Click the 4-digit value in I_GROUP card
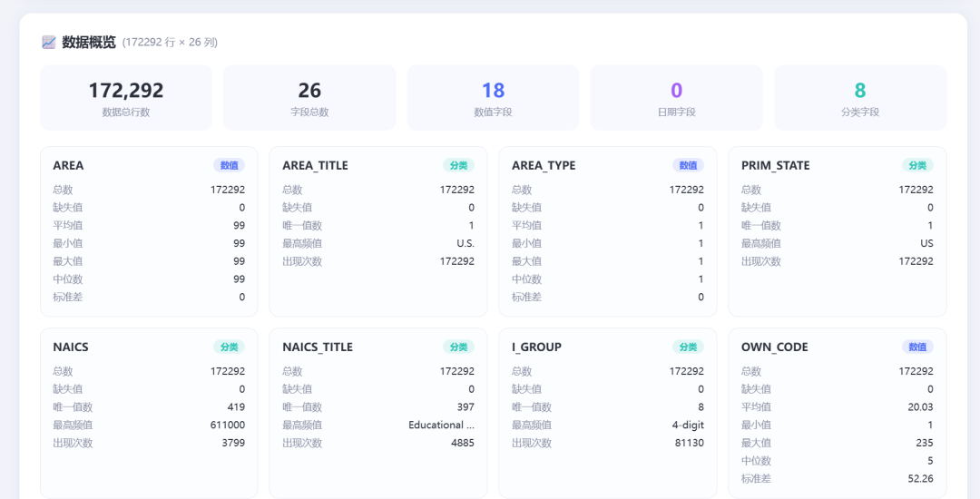Screen dimensions: 980x499 (x=688, y=426)
